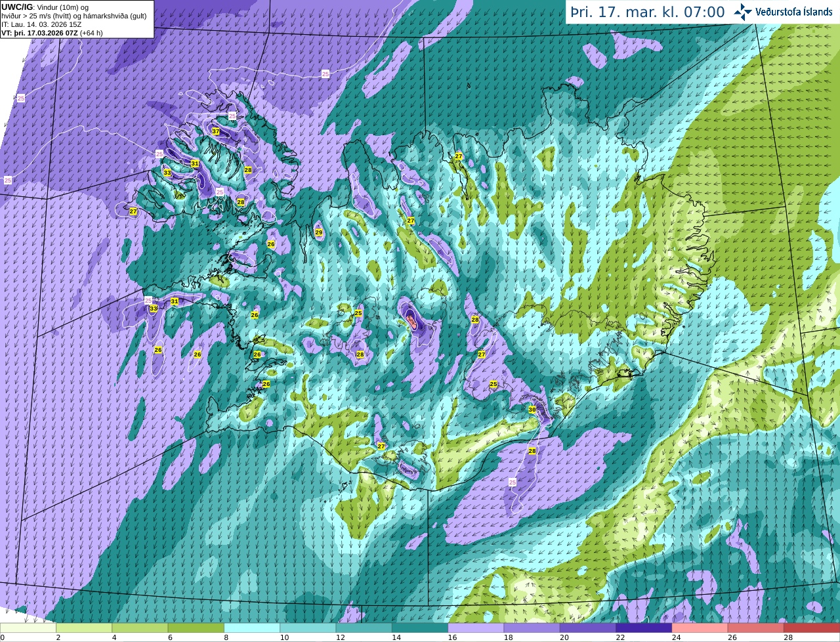The image size is (840, 642).
Task: Select the 18–20 m/s legend color
Action: [532, 628]
